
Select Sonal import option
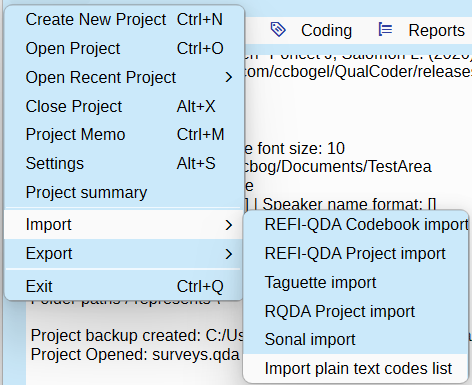pos(356,340)
